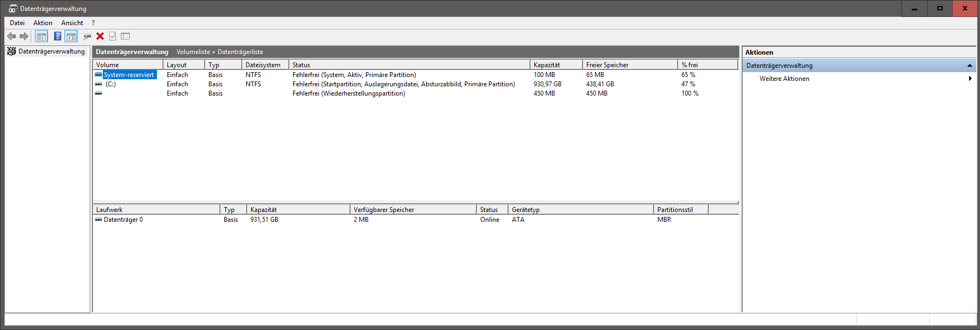Click the 100 % free cell
Screen dimensions: 980x330
click(690, 93)
